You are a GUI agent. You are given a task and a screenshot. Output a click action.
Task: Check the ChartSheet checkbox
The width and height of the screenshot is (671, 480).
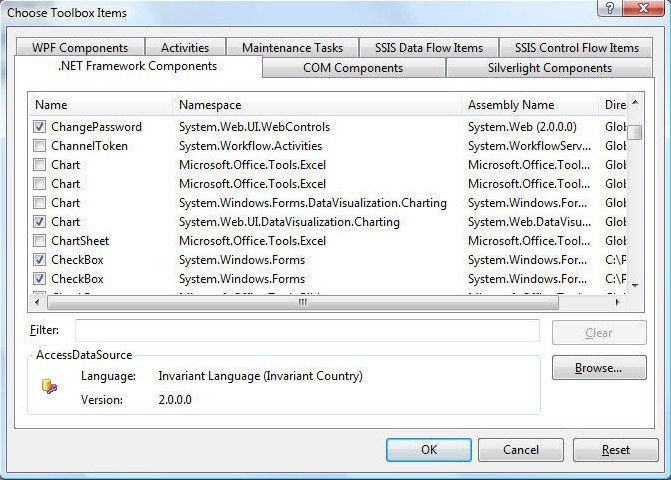click(39, 241)
